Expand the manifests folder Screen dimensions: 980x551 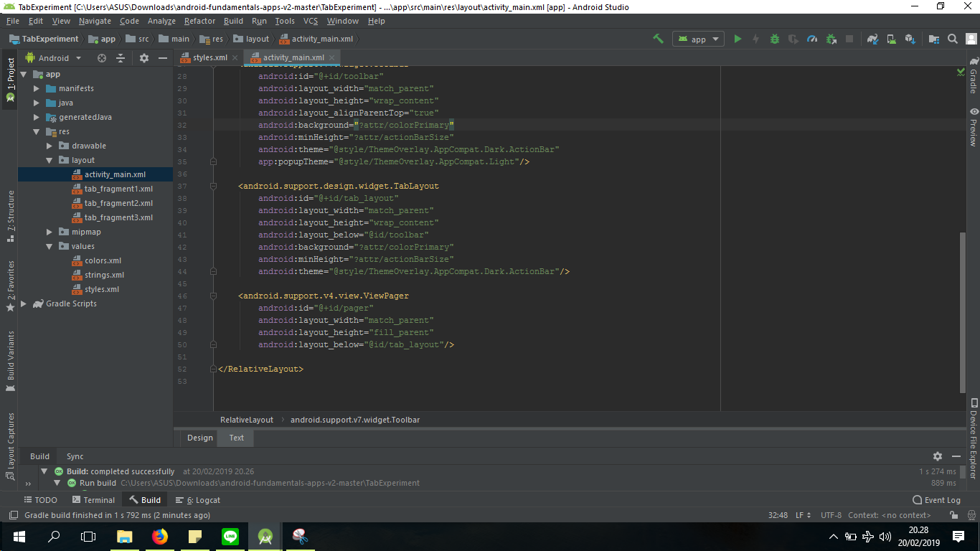37,88
